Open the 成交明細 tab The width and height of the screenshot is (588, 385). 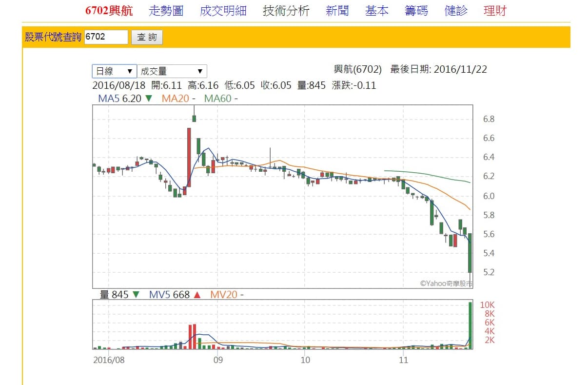[223, 11]
